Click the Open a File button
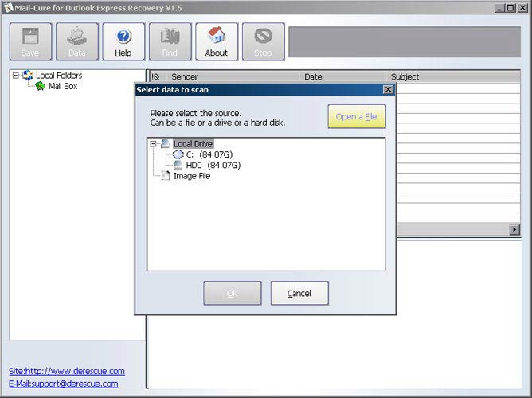Viewport: 532px width, 398px height. pyautogui.click(x=357, y=117)
